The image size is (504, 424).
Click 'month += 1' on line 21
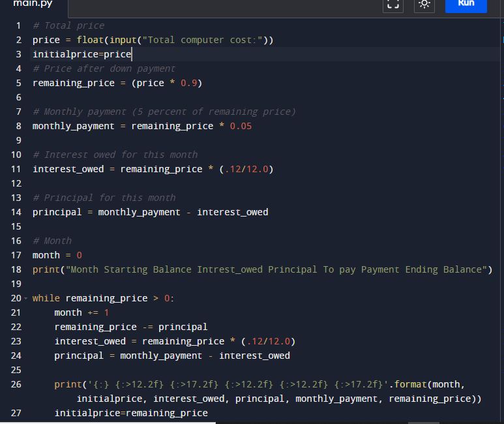(x=82, y=312)
